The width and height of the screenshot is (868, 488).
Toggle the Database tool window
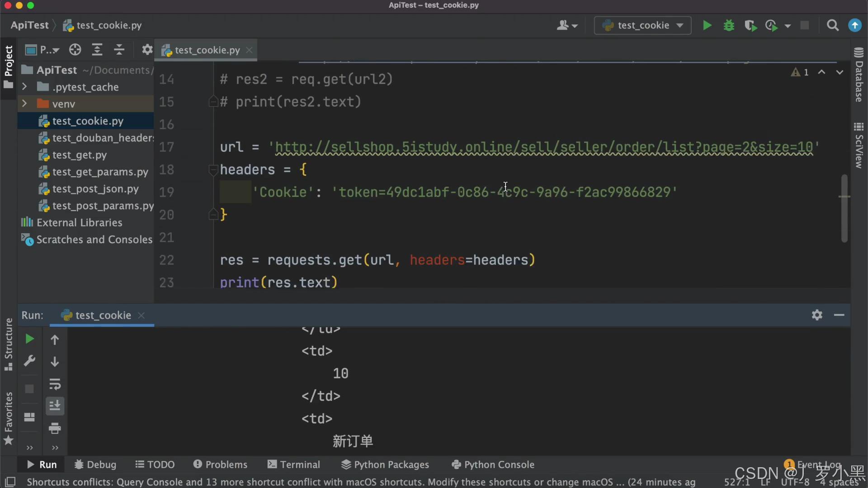tap(859, 75)
